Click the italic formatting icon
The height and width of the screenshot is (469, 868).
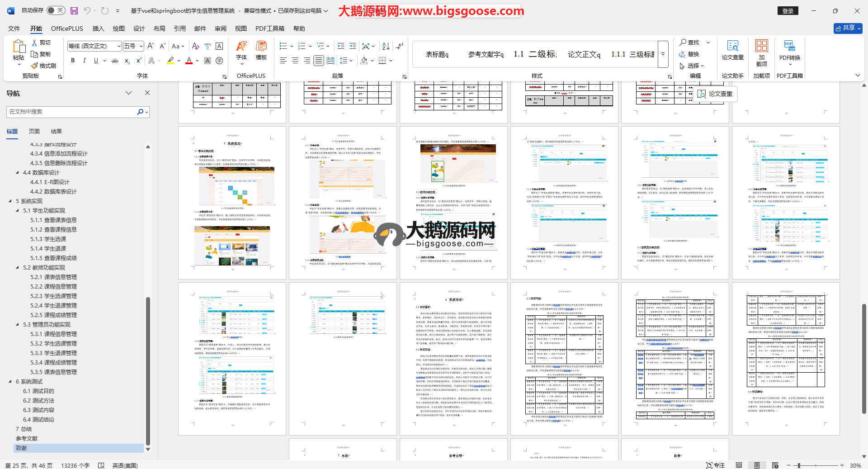point(84,61)
